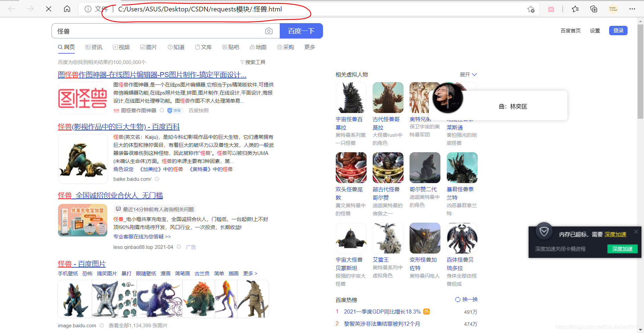
Task: Open 搜索工具 filter options
Action: coord(253,62)
